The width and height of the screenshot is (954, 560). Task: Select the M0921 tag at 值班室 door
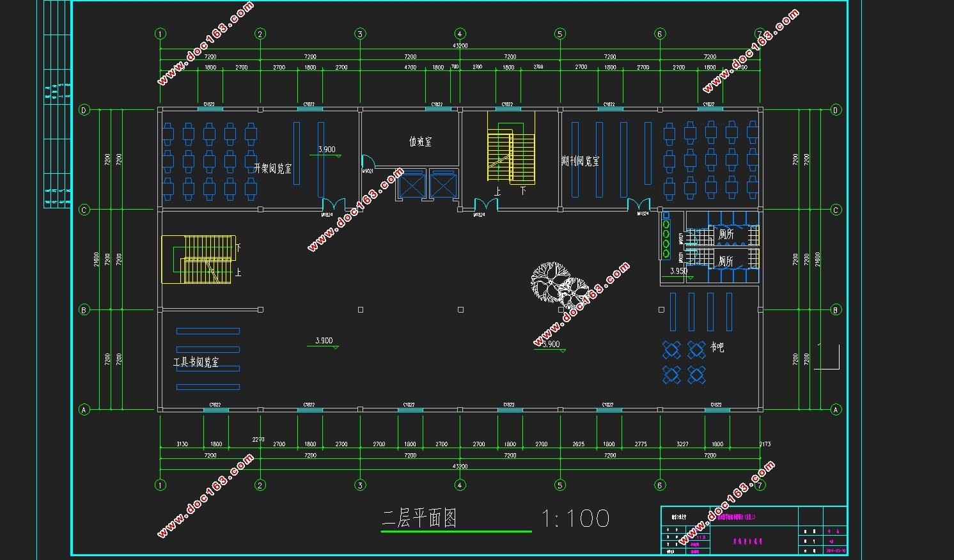point(368,171)
